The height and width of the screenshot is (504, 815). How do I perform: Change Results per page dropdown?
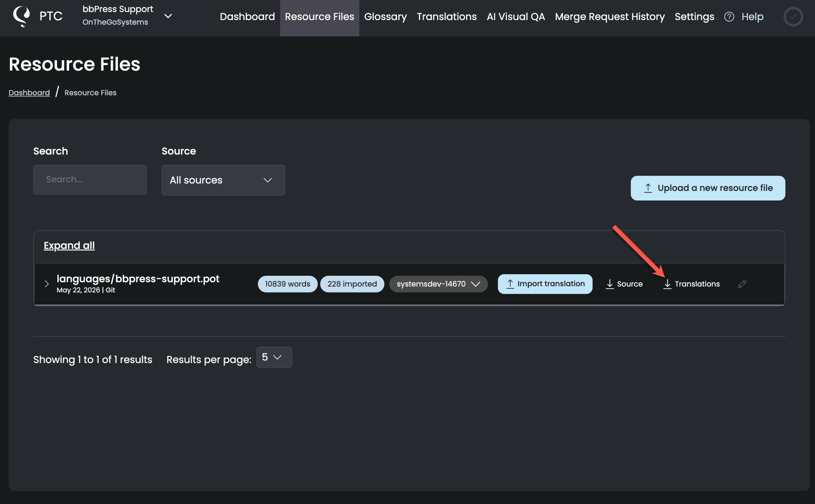[x=274, y=357]
